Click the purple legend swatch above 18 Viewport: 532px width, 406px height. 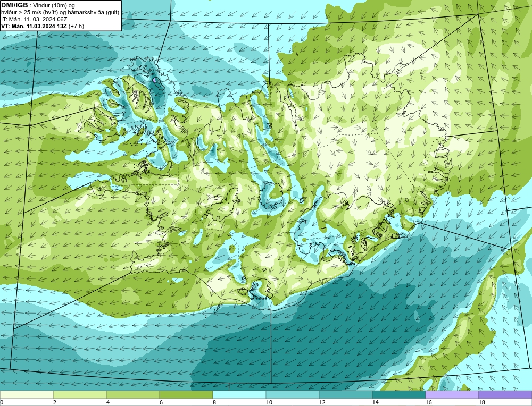[x=505, y=395]
